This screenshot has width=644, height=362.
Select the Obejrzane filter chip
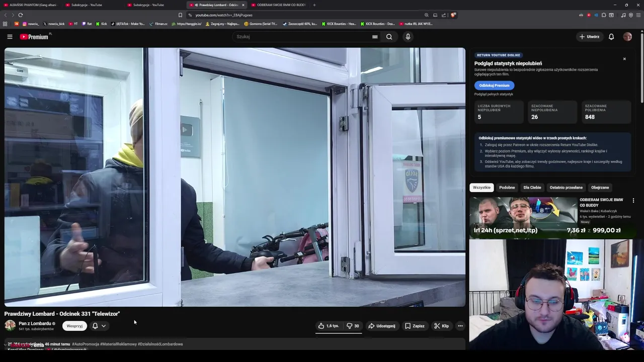click(x=600, y=188)
